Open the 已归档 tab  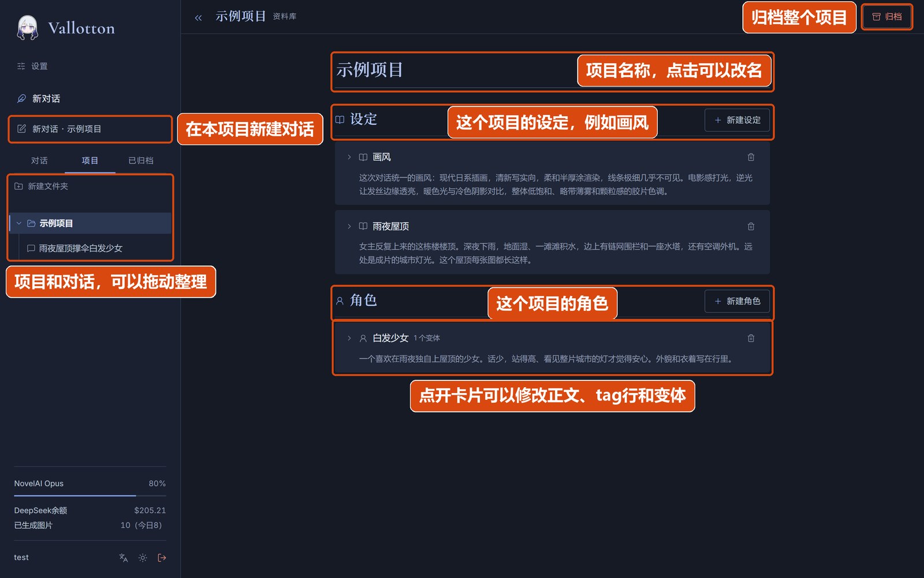141,161
